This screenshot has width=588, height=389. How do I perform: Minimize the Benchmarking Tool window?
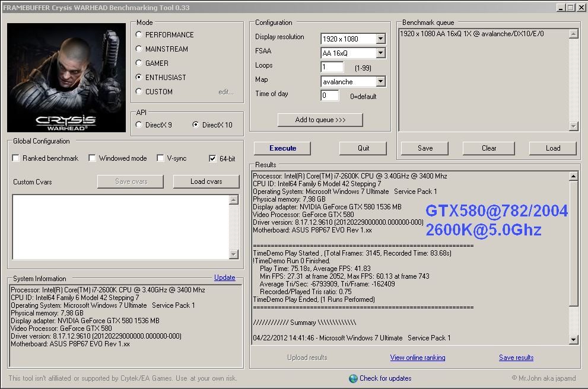561,8
